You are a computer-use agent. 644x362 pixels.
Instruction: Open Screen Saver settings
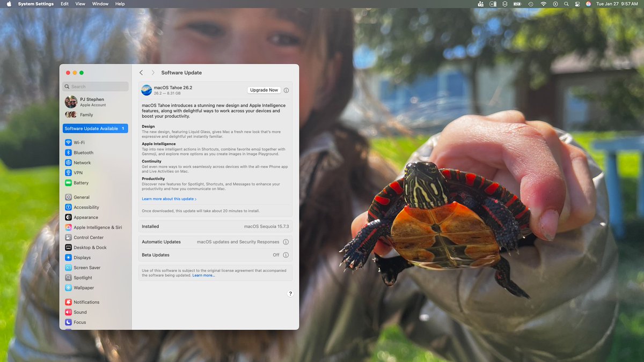(96, 268)
